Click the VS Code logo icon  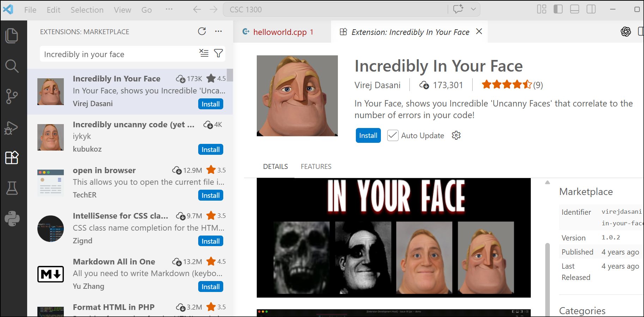(x=8, y=9)
